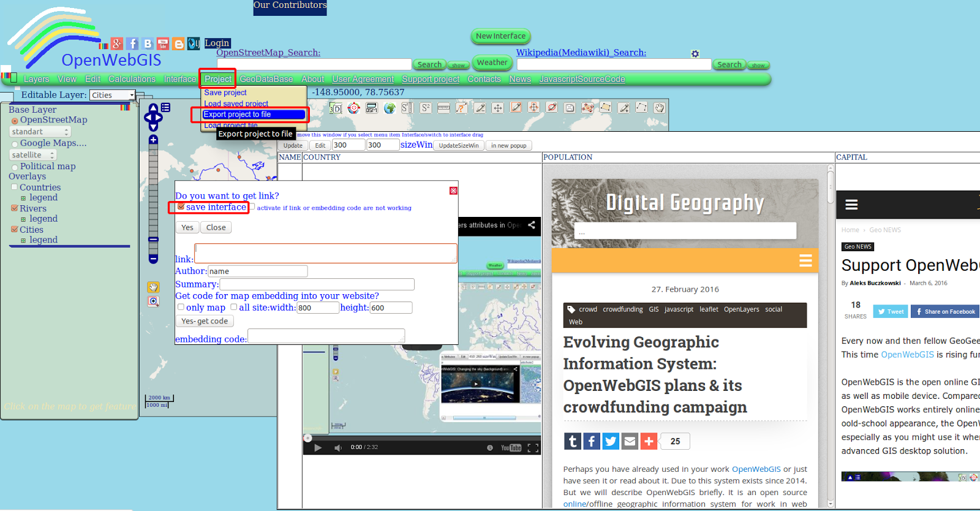Open the GeoDataBase menu
Image resolution: width=980 pixels, height=511 pixels.
[266, 79]
